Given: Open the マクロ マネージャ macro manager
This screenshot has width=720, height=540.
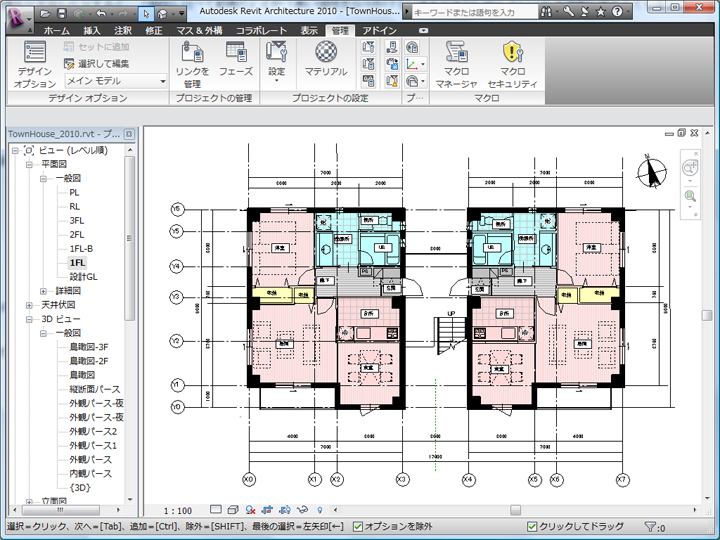Looking at the screenshot, I should [x=456, y=64].
